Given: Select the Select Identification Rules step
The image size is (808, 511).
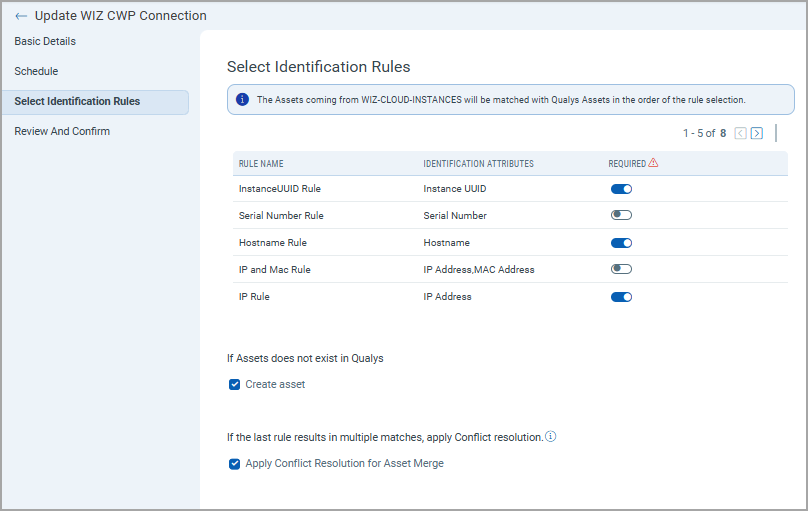Looking at the screenshot, I should 77,101.
